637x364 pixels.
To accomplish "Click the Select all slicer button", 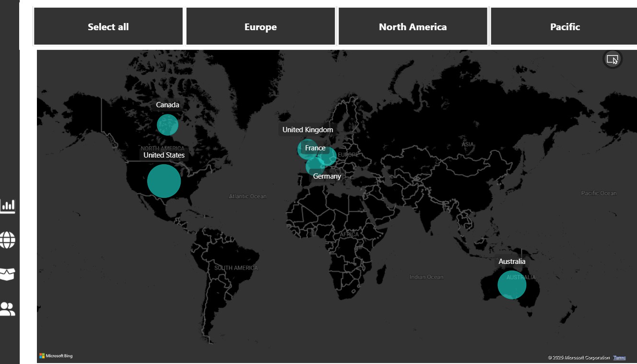I will (x=108, y=26).
